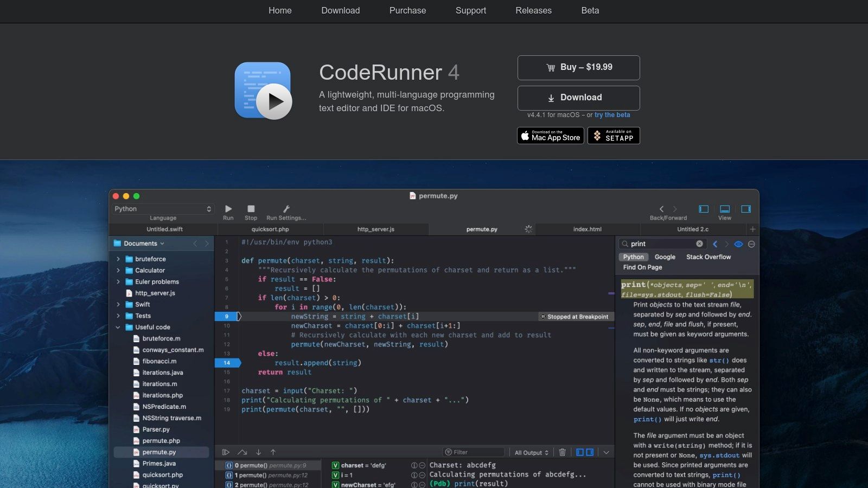Open the Releases page from the navigation

[x=533, y=11]
